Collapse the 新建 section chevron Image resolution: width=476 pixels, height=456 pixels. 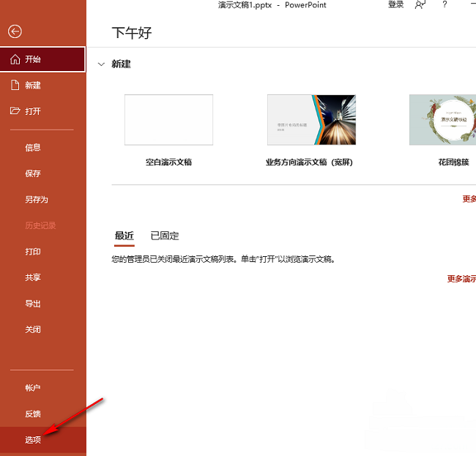pyautogui.click(x=101, y=64)
